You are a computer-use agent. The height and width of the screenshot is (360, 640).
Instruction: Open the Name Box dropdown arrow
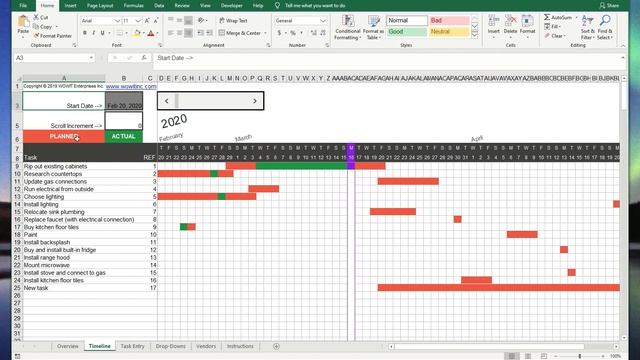[x=91, y=58]
